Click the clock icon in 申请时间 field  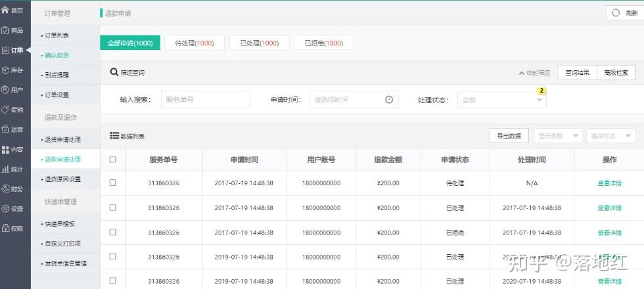click(389, 99)
